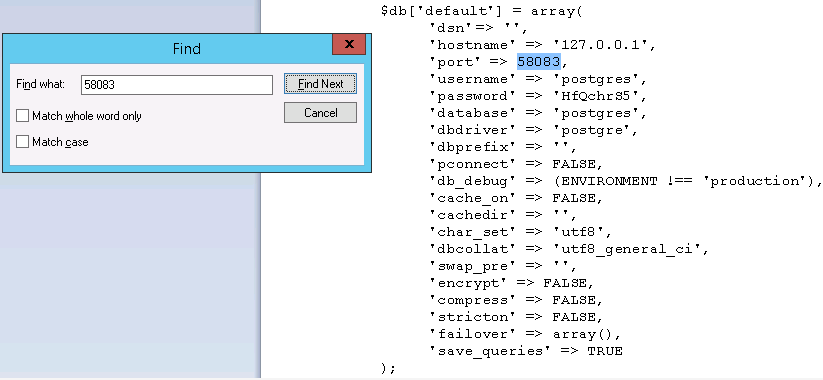Image resolution: width=823 pixels, height=380 pixels.
Task: Click the 'postgre' dbdriver value
Action: (x=592, y=130)
